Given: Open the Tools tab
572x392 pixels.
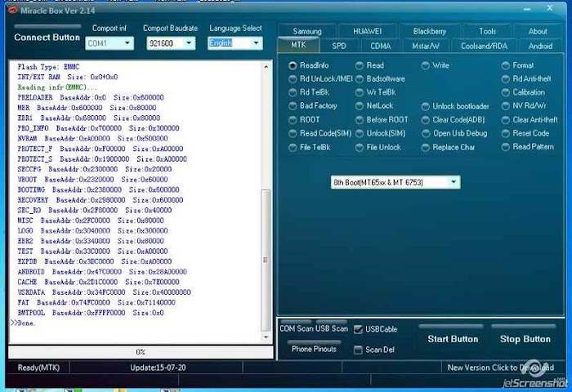Looking at the screenshot, I should (487, 31).
